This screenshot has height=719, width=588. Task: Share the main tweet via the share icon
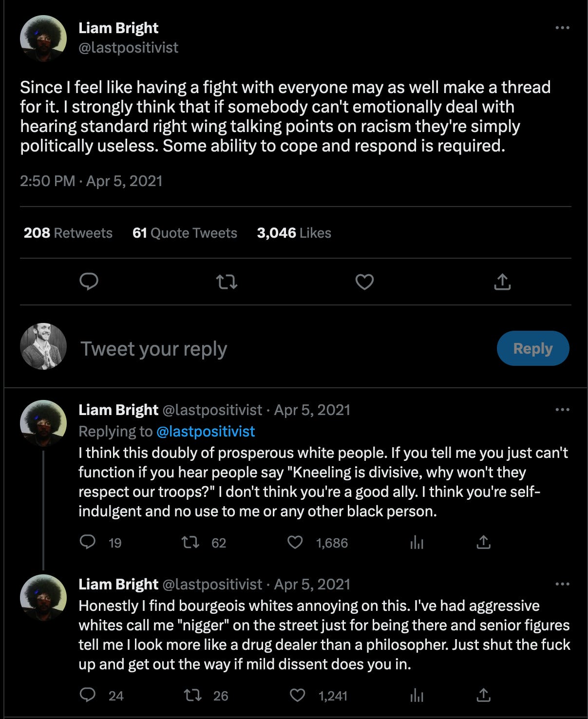[x=502, y=282]
